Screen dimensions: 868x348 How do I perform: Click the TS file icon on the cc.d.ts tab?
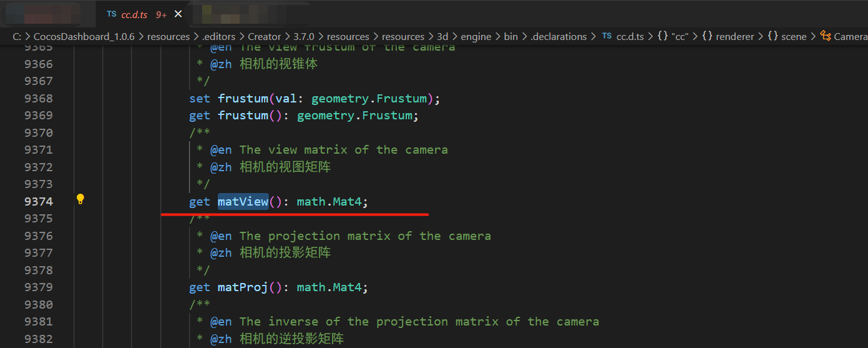(x=111, y=14)
